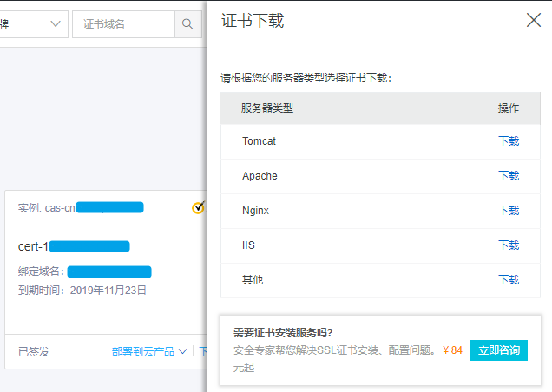Download the Apache certificate
This screenshot has width=552, height=392.
[508, 176]
